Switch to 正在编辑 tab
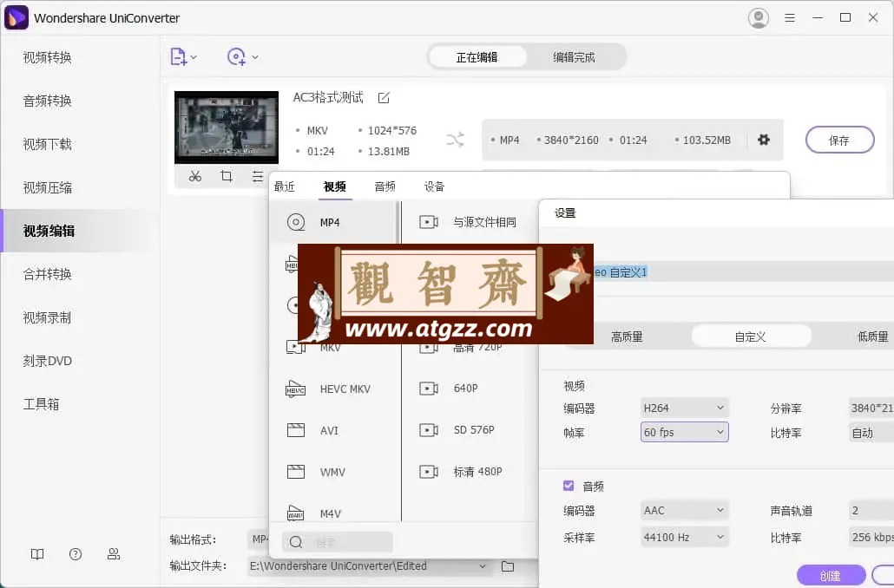The image size is (894, 588). click(477, 57)
